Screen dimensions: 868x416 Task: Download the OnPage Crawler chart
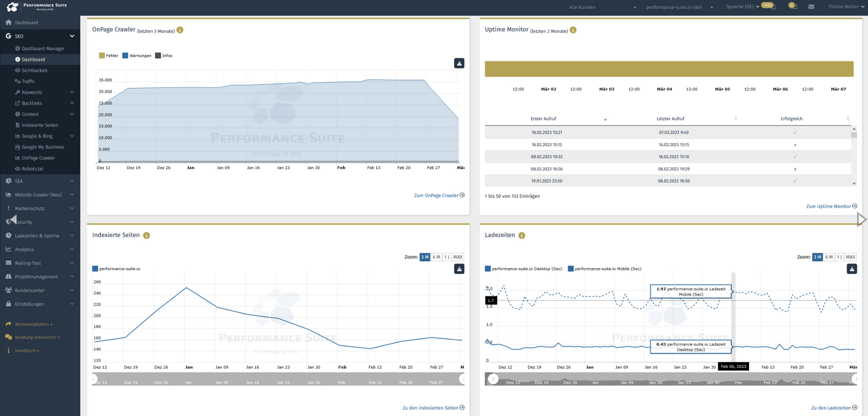tap(459, 63)
